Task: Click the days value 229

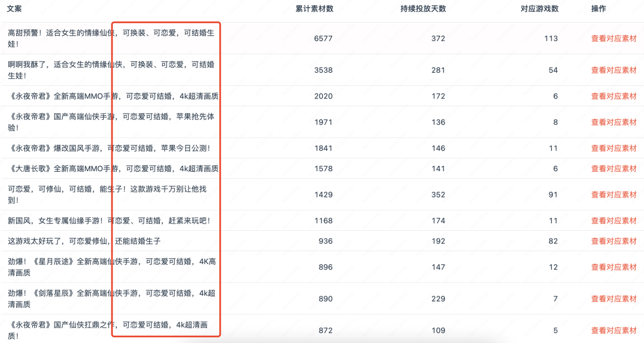Action: (x=438, y=299)
